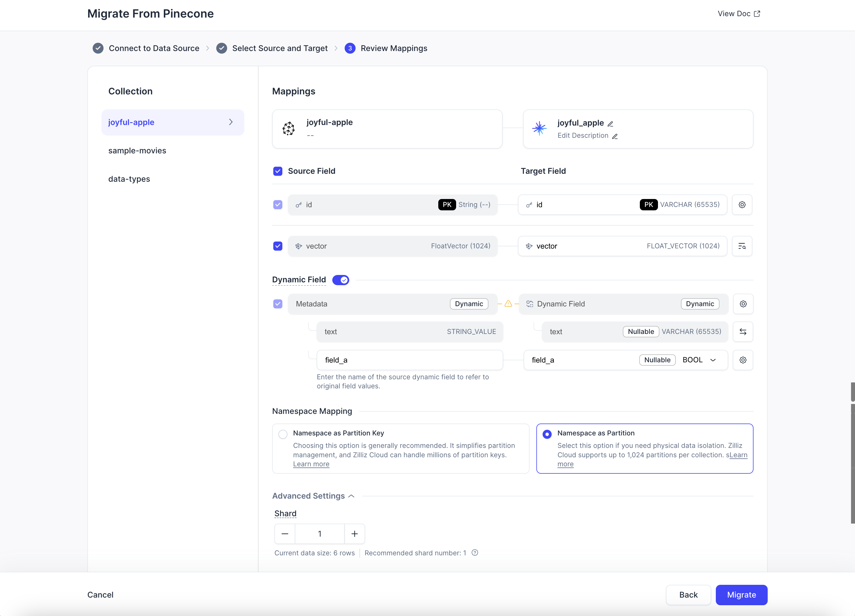Image resolution: width=855 pixels, height=616 pixels.
Task: Select the data-types collection
Action: (x=129, y=179)
